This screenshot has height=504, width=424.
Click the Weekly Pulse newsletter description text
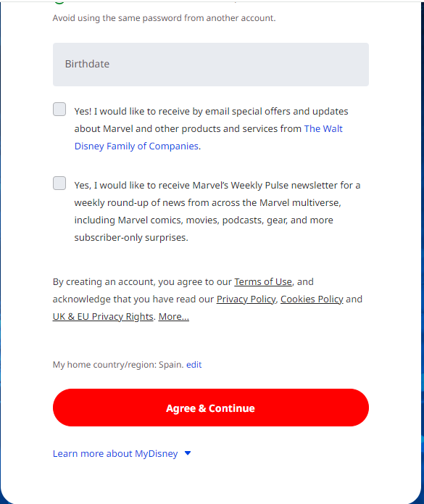click(217, 212)
